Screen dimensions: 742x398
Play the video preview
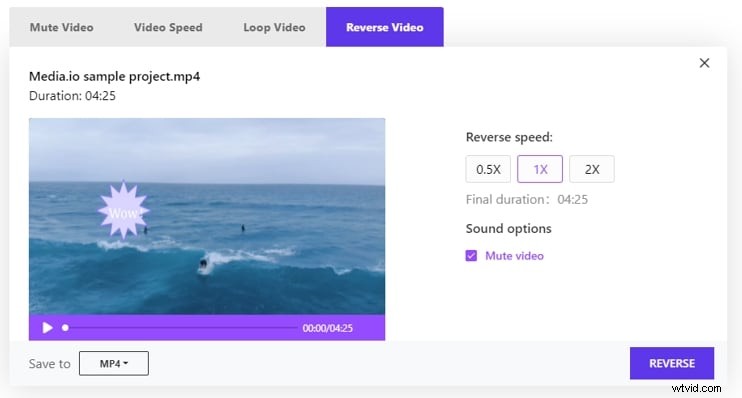47,327
